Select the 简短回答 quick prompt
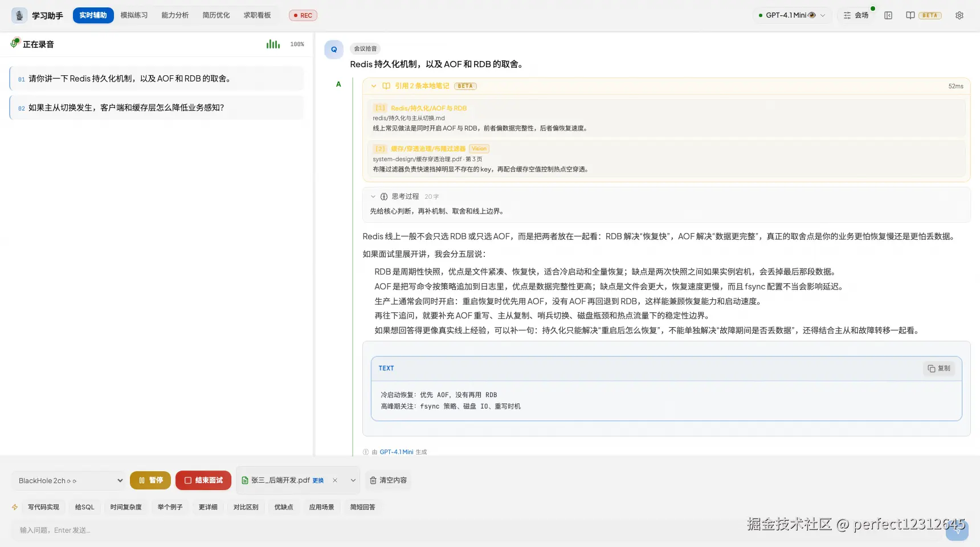The width and height of the screenshot is (980, 547). tap(363, 507)
